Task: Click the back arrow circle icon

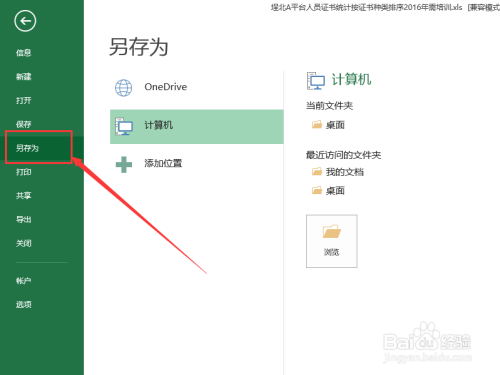Action: pos(25,21)
